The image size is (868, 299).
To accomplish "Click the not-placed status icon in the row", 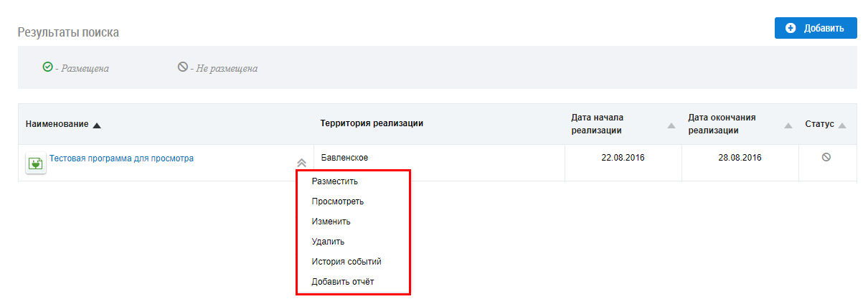I will [x=826, y=157].
